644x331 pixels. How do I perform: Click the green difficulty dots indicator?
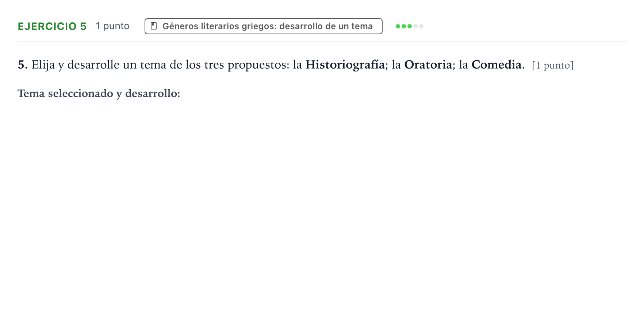tap(410, 26)
